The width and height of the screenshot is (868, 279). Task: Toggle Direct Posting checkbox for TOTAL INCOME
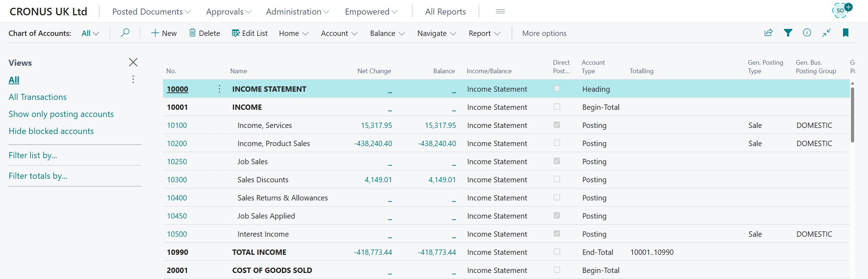coord(557,252)
